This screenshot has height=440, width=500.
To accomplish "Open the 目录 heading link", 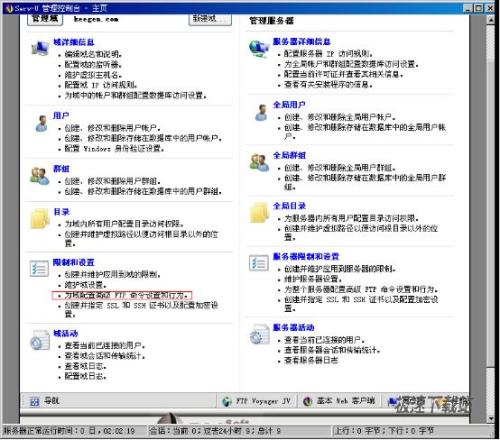I will [61, 212].
